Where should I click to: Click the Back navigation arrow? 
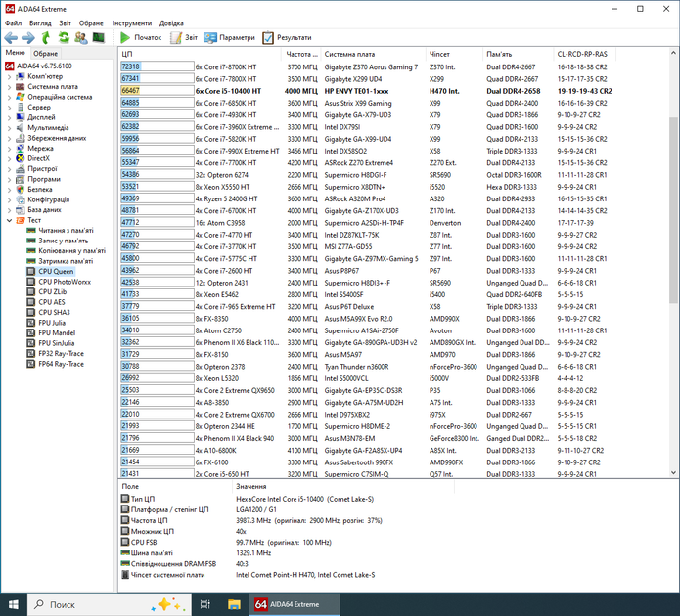click(11, 38)
